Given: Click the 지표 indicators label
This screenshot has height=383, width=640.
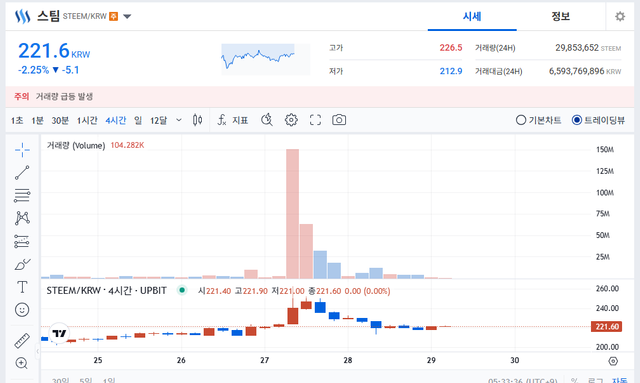Looking at the screenshot, I should click(x=240, y=120).
